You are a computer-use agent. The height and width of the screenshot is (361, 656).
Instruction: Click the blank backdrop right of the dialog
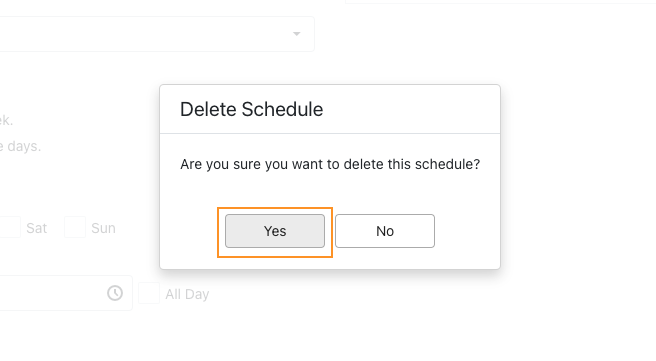coord(577,176)
